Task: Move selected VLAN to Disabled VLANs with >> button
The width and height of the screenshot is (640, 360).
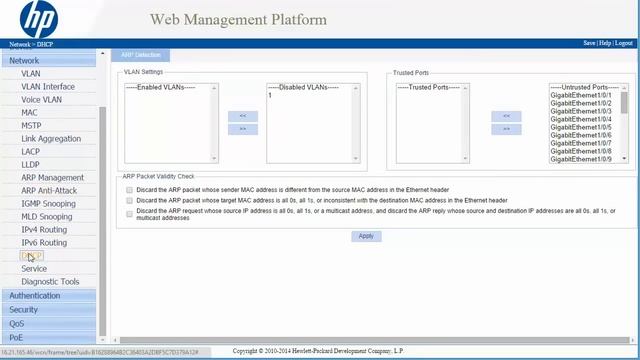Action: pos(243,129)
